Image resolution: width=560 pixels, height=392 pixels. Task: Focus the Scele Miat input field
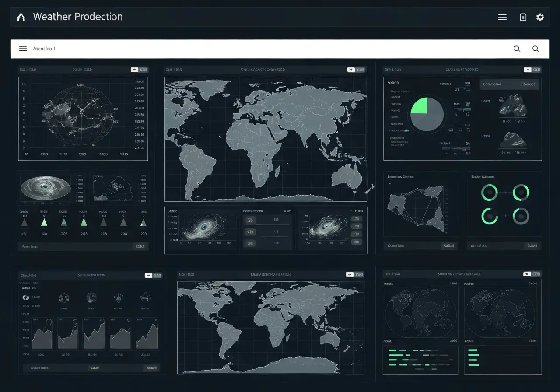[75, 247]
